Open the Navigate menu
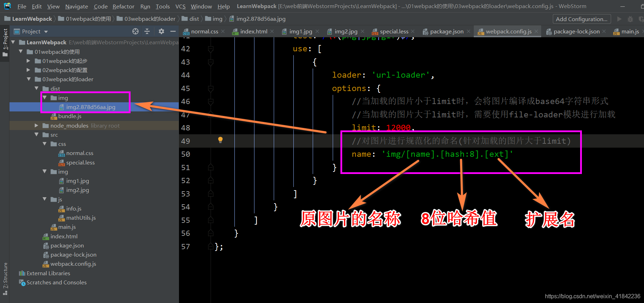Viewport: 644px width, 303px height. tap(77, 6)
